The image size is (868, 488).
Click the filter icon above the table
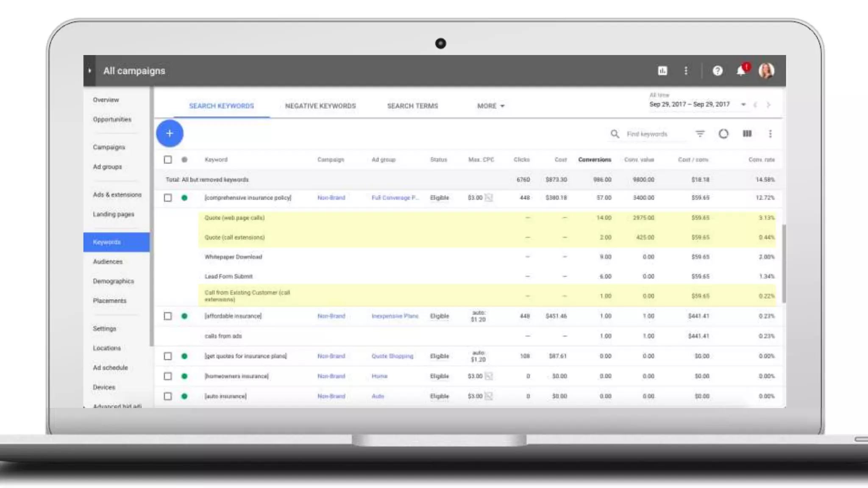700,134
